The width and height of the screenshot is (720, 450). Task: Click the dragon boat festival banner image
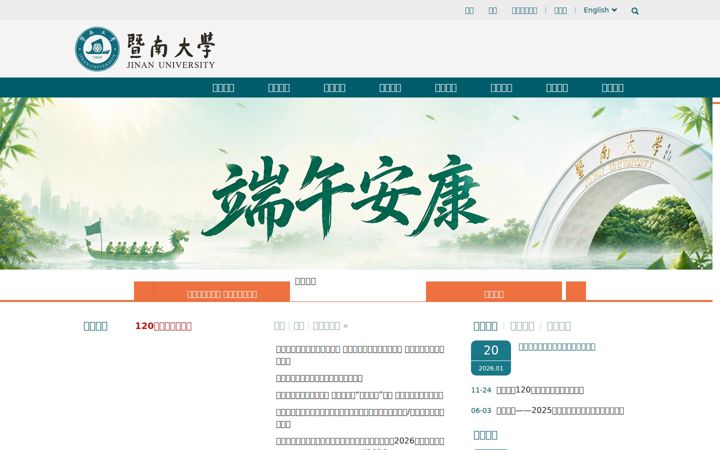tap(356, 183)
